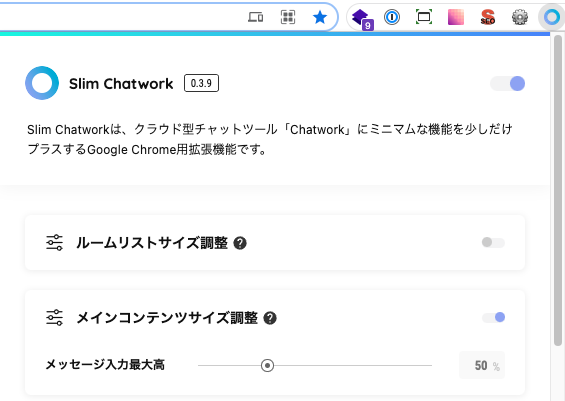Open the pink gradient extension icon
565x401 pixels.
tap(456, 17)
